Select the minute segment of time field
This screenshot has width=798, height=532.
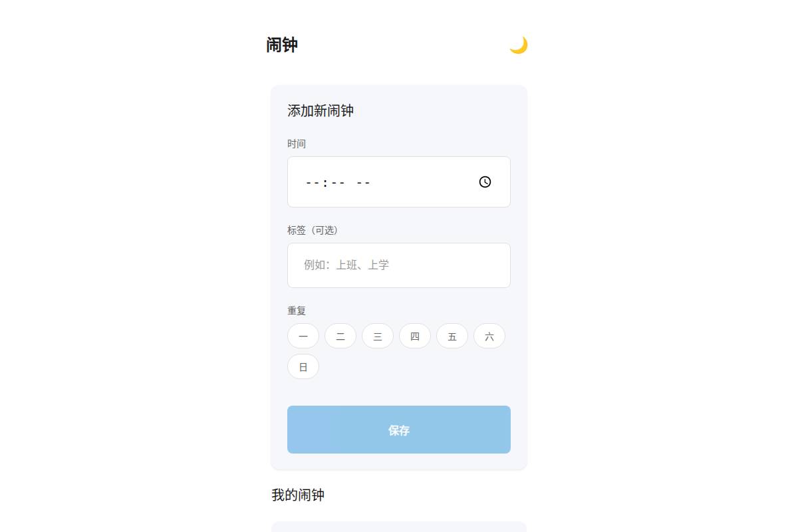[338, 182]
